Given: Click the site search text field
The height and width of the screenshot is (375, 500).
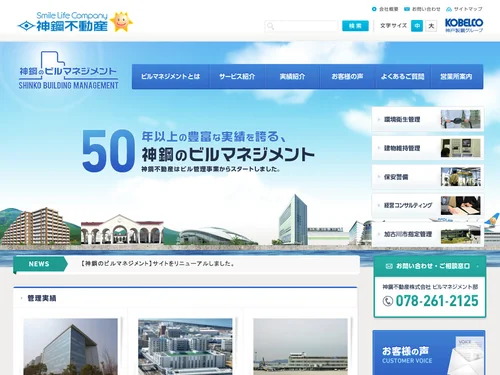Looking at the screenshot, I should [301, 26].
